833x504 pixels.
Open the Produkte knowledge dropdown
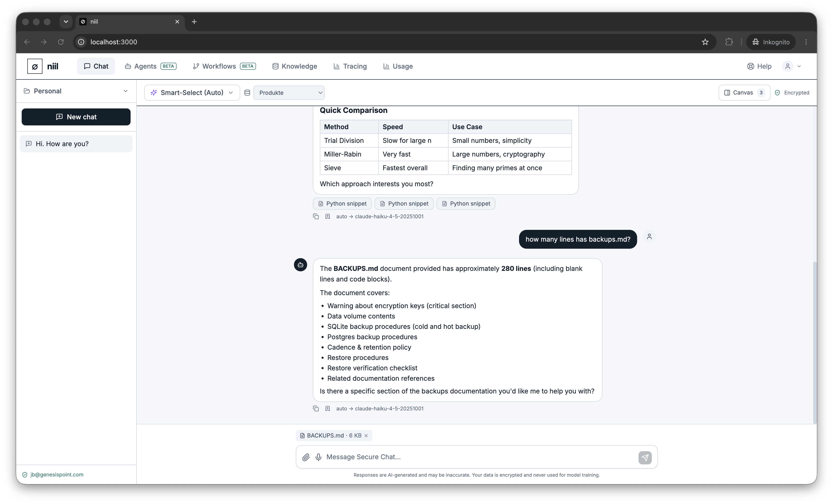tap(289, 93)
